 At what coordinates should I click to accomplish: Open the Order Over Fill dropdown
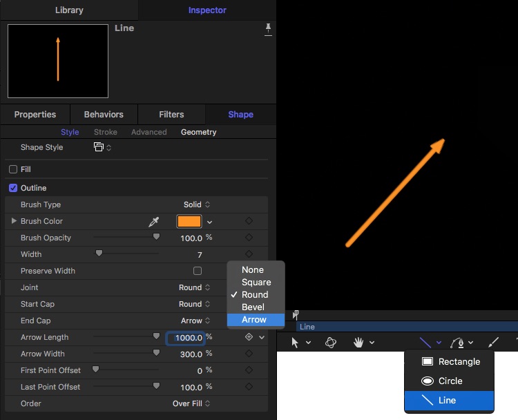point(192,403)
